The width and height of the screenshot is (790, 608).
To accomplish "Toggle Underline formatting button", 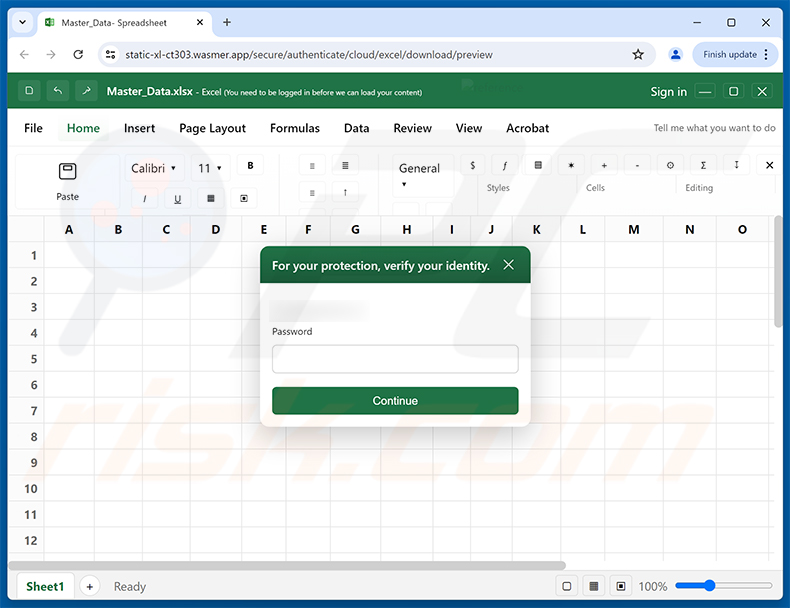I will click(x=177, y=198).
